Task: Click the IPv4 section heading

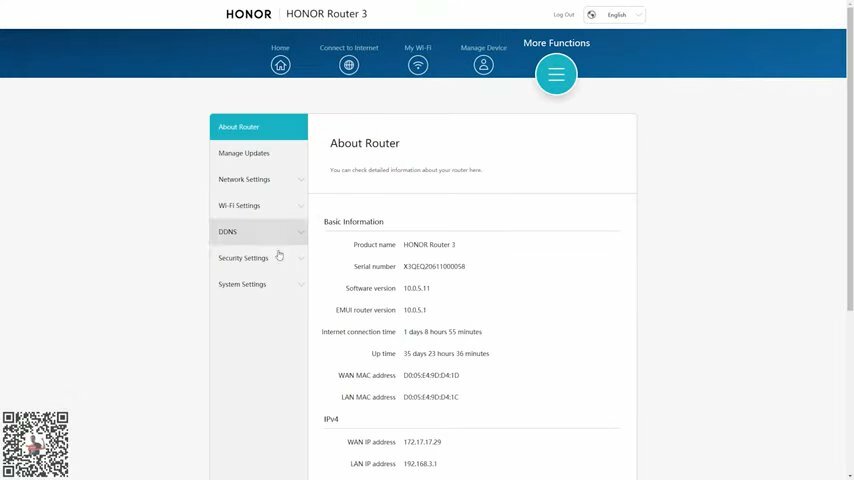Action: pos(331,419)
